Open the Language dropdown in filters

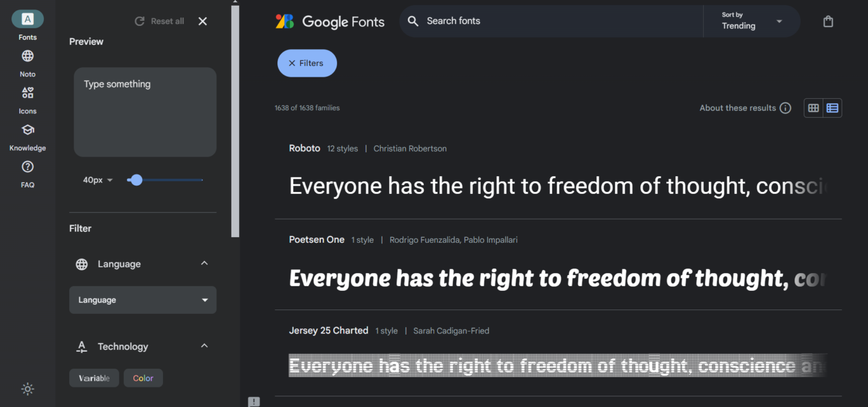coord(143,300)
